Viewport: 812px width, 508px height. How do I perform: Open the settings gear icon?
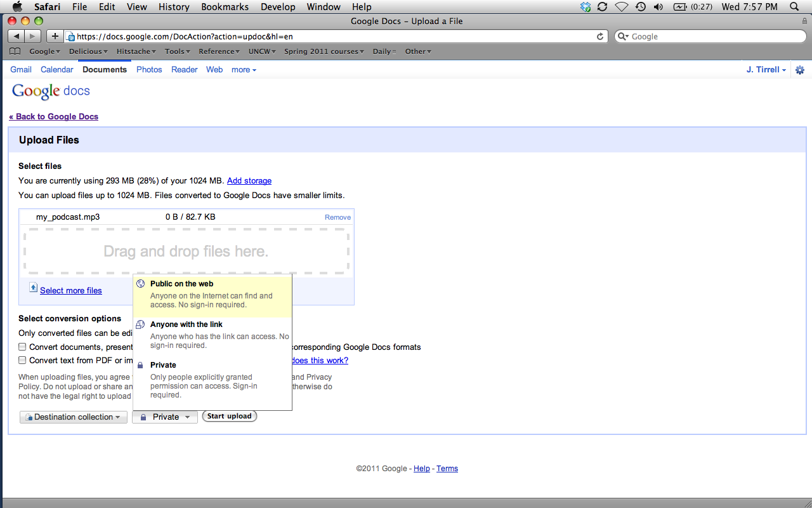click(x=800, y=70)
